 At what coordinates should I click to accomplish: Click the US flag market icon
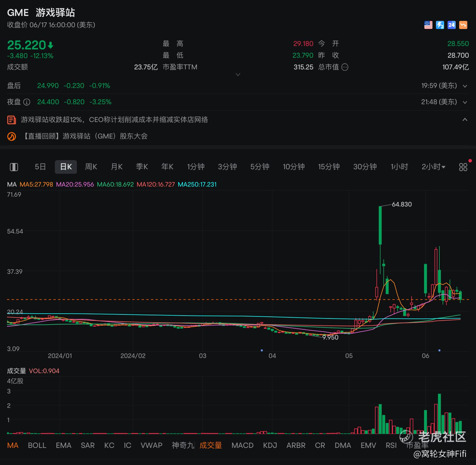coord(428,25)
